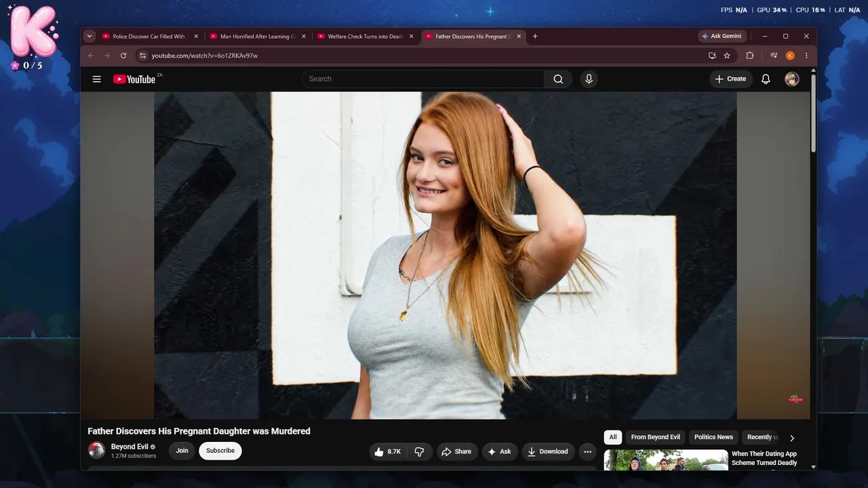Show more chips with the right chevron
Image resolution: width=868 pixels, height=488 pixels.
coord(792,438)
